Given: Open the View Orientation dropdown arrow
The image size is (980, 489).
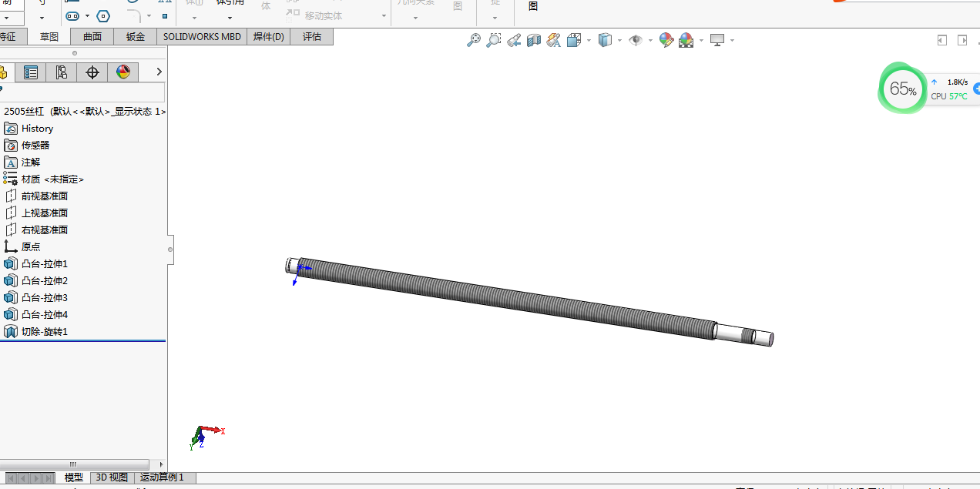Looking at the screenshot, I should click(x=589, y=40).
